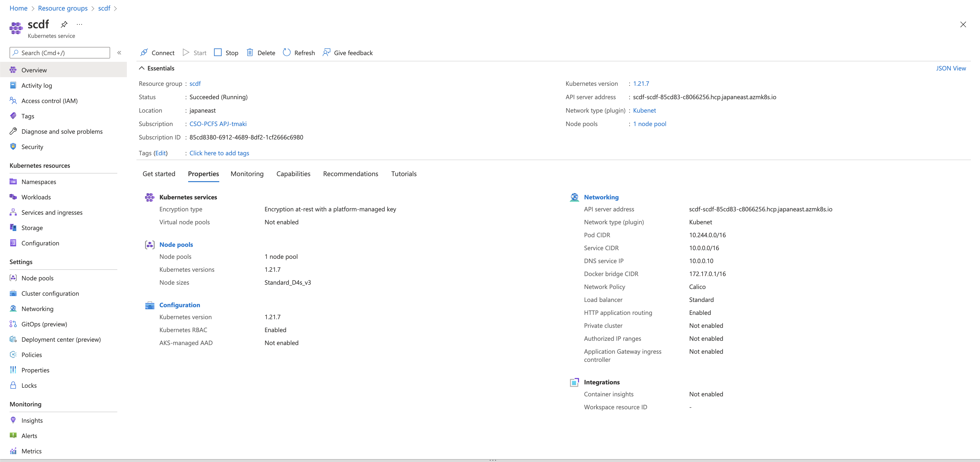Open Access control (IAM) icon
Image resolution: width=980 pixels, height=462 pixels.
pos(13,101)
